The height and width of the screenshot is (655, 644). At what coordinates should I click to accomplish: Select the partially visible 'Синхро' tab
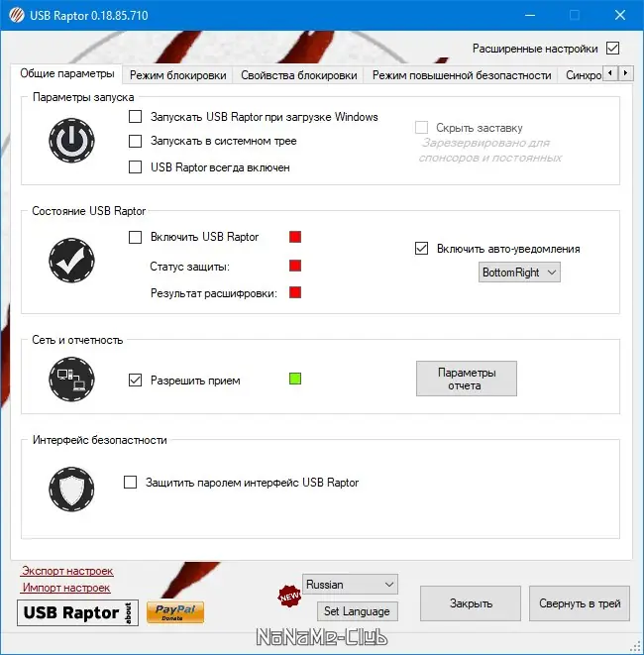click(583, 75)
